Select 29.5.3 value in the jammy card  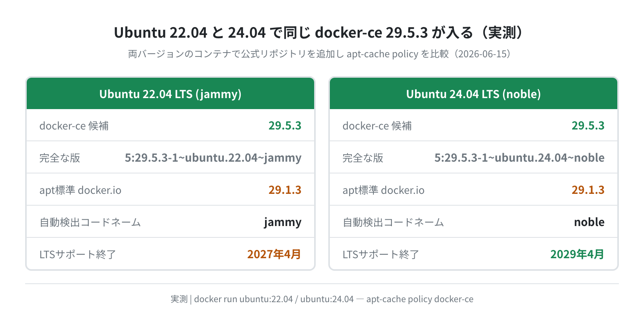[285, 126]
